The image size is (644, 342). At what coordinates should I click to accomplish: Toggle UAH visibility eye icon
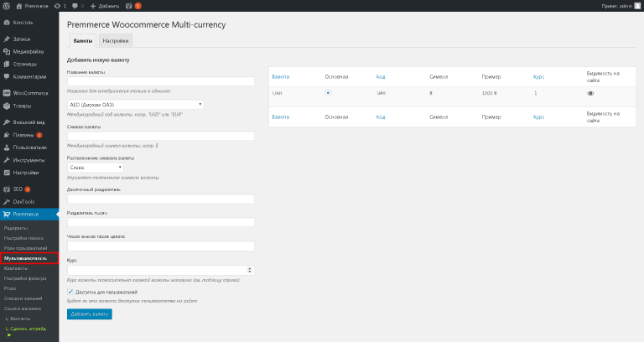(x=590, y=93)
